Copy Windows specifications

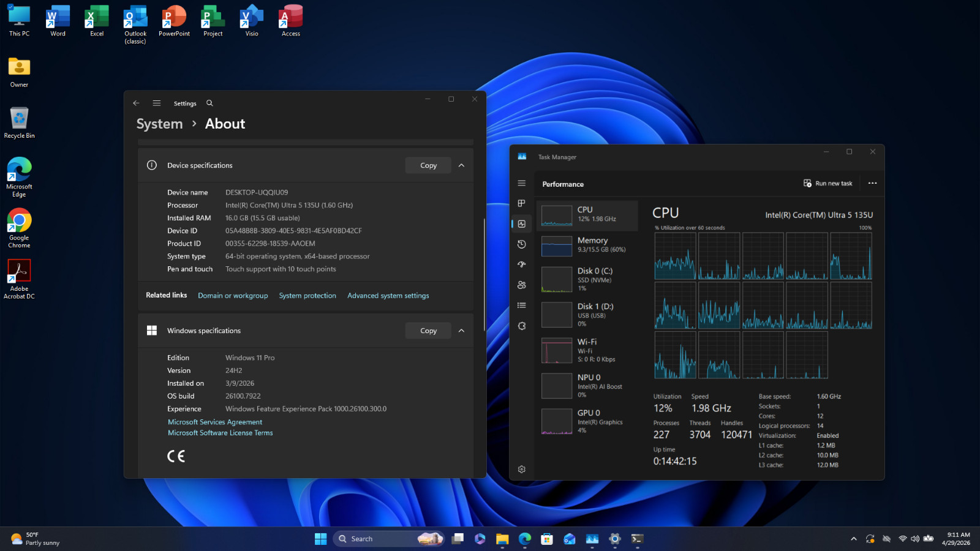click(x=428, y=331)
